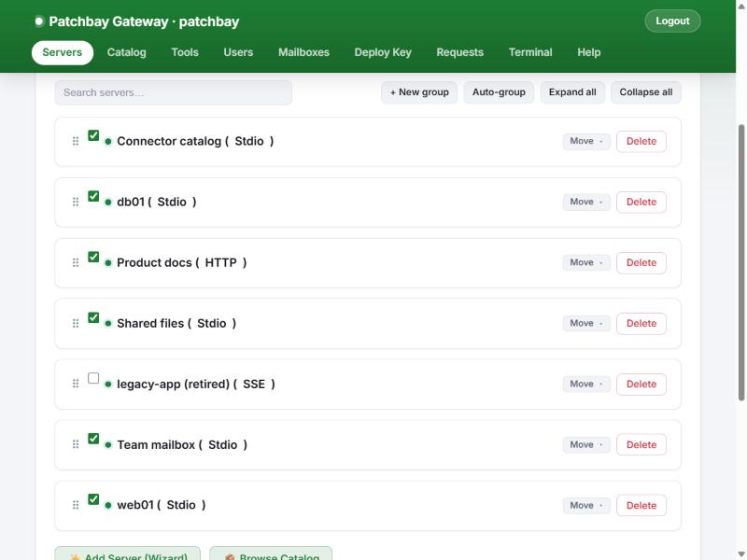Open the Terminal tab
Image resolution: width=747 pixels, height=560 pixels.
coord(530,52)
